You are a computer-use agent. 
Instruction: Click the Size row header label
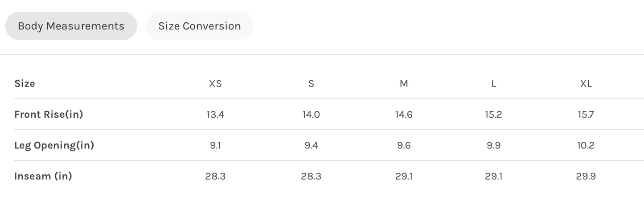pyautogui.click(x=25, y=83)
